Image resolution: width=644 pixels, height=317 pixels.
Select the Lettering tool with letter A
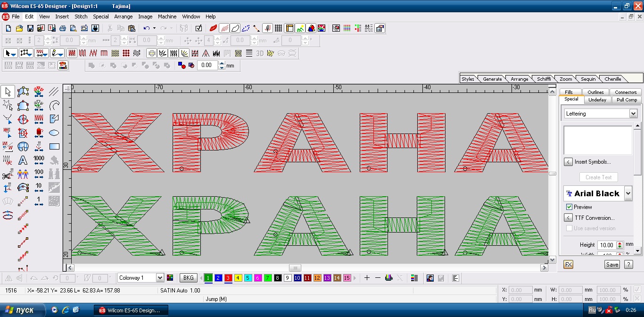coord(23,160)
